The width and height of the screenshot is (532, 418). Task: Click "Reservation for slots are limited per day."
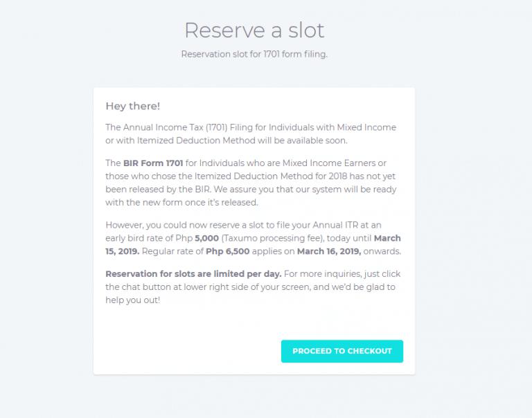click(193, 274)
